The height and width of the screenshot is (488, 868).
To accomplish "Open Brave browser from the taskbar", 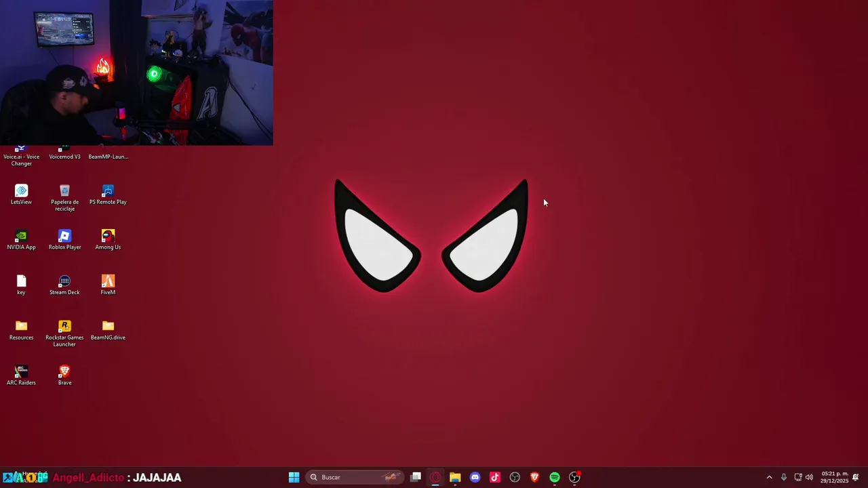I will coord(534,477).
